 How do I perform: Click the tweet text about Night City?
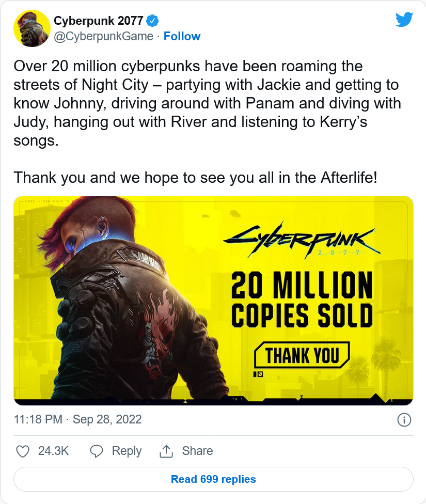tap(208, 103)
